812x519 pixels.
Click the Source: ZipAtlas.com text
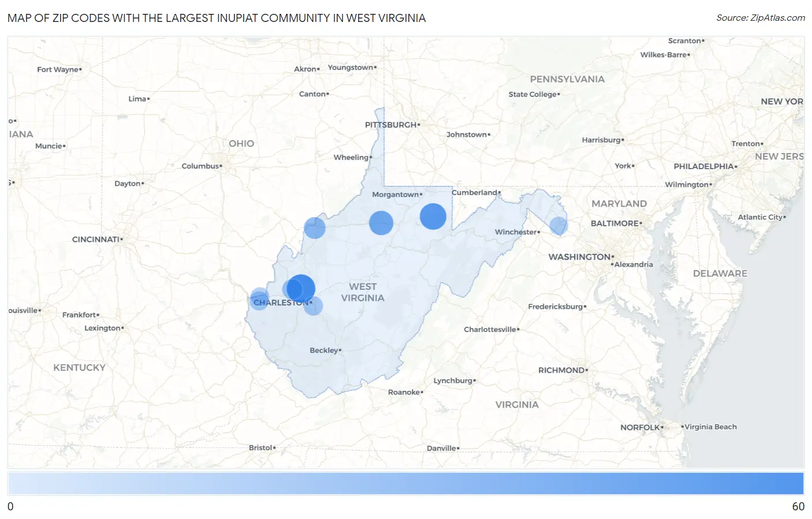tap(761, 18)
